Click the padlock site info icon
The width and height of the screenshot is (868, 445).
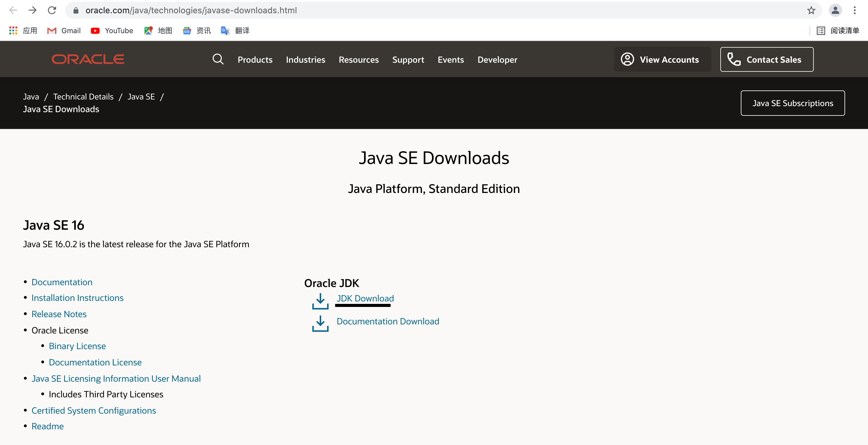coord(76,11)
